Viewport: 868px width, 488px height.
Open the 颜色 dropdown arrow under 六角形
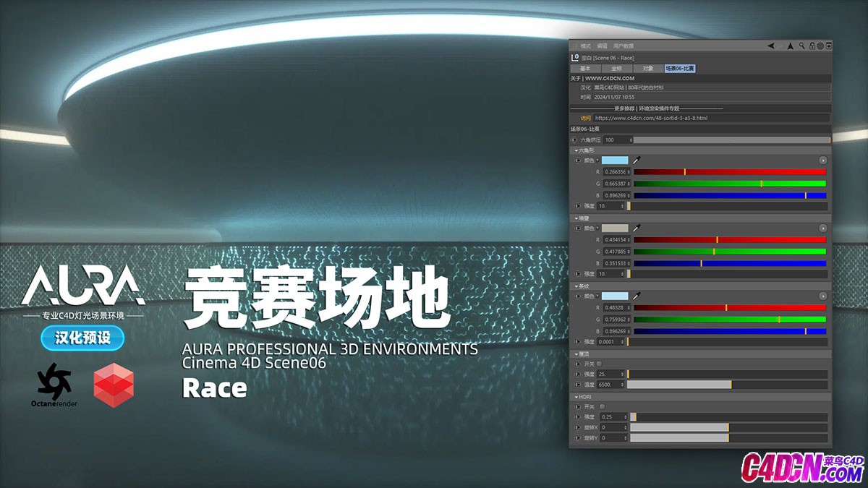pos(597,160)
